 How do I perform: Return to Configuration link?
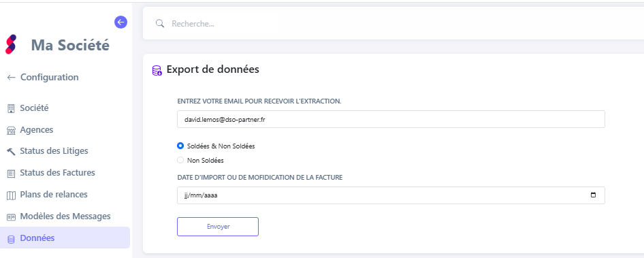[49, 77]
